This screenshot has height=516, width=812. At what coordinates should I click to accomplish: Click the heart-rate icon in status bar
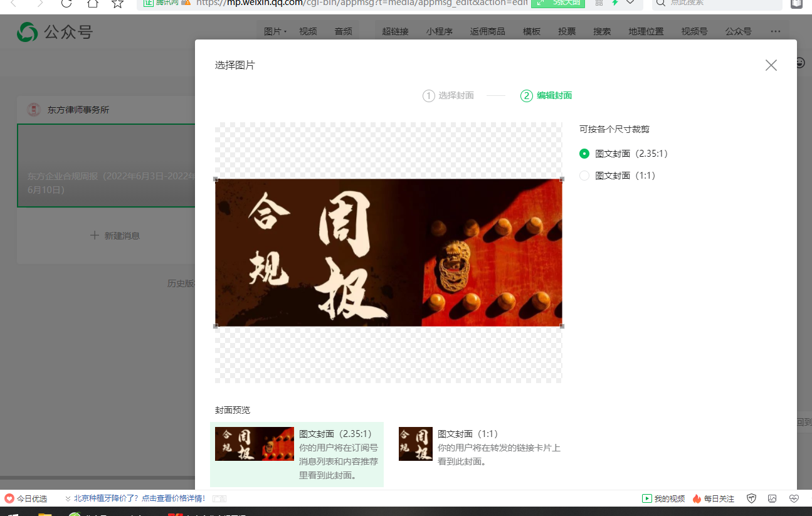[794, 498]
